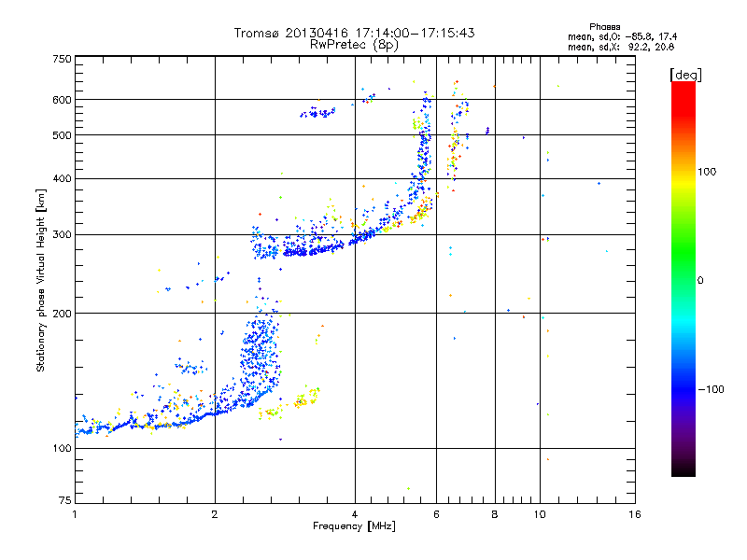Click the 'RwPretec (8p)' subtitle
Viewport: 747px width, 560px height.
pyautogui.click(x=354, y=45)
